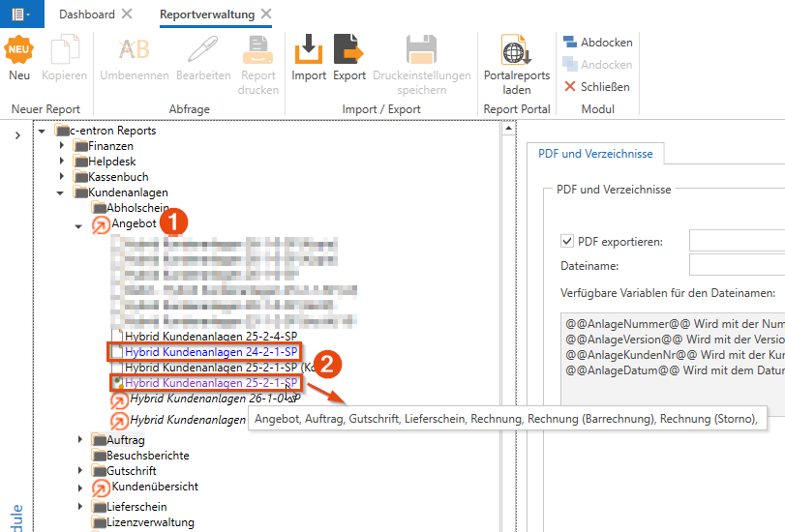Close the Dashboard tab
Image resolution: width=785 pixels, height=532 pixels.
(127, 14)
